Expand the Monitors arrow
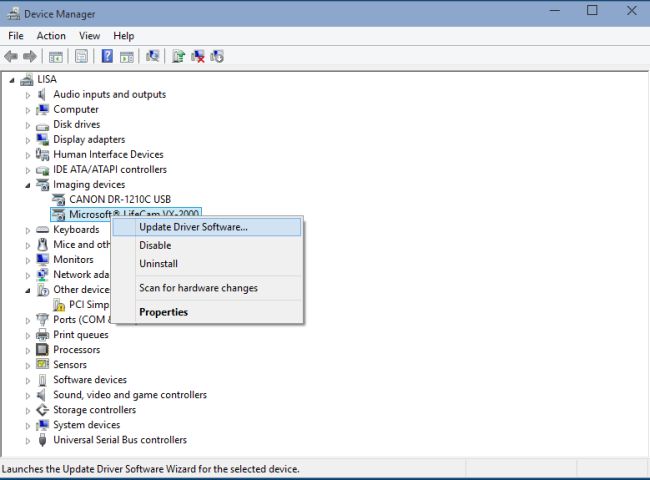The image size is (650, 480). [28, 261]
